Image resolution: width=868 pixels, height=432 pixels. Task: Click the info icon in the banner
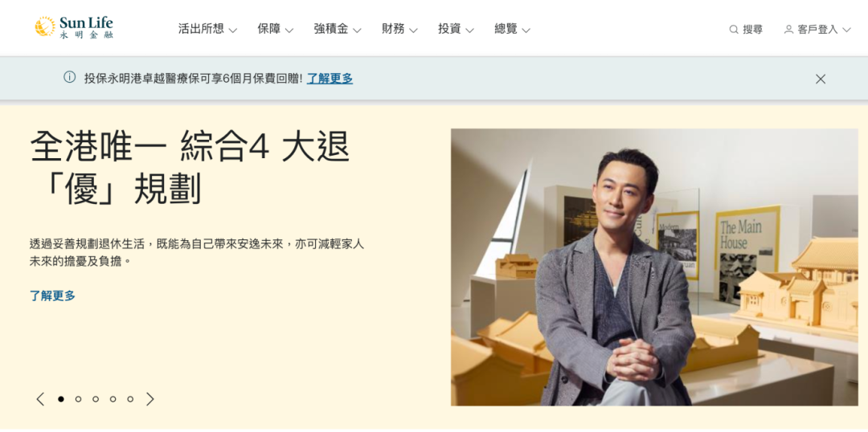coord(69,77)
